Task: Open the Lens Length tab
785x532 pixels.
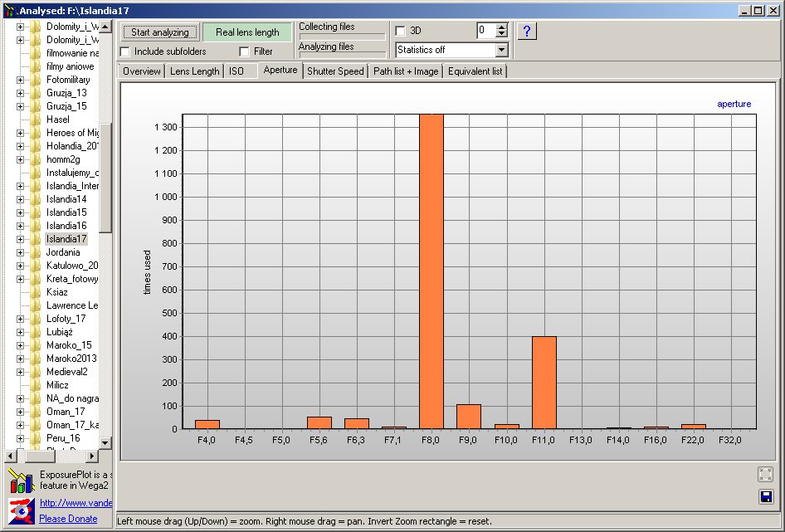Action: (194, 71)
